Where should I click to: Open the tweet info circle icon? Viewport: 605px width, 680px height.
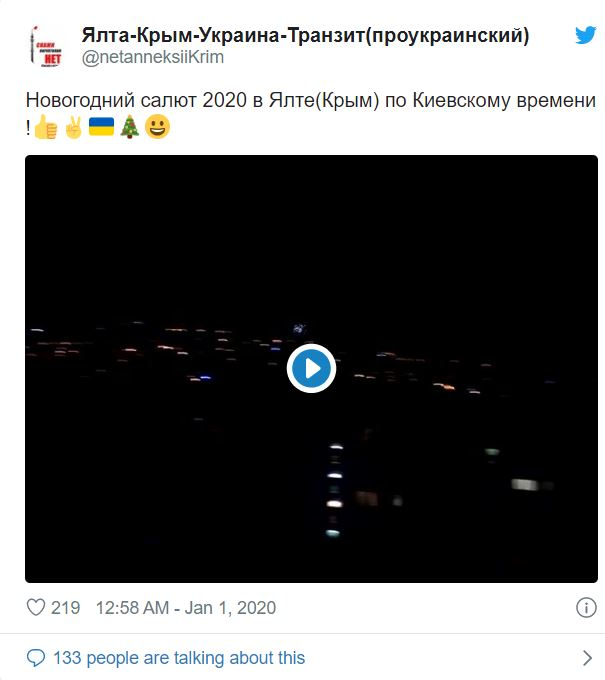click(x=586, y=607)
